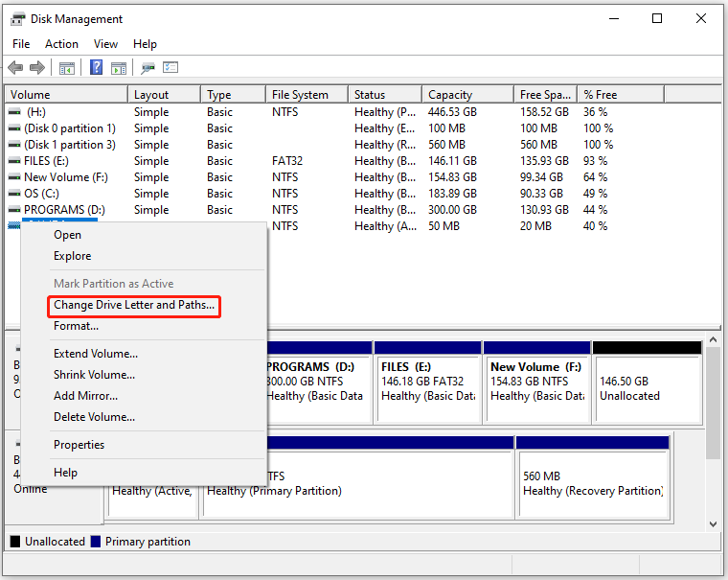Screen dimensions: 728x580
Task: Open the Action menu
Action: click(x=61, y=44)
